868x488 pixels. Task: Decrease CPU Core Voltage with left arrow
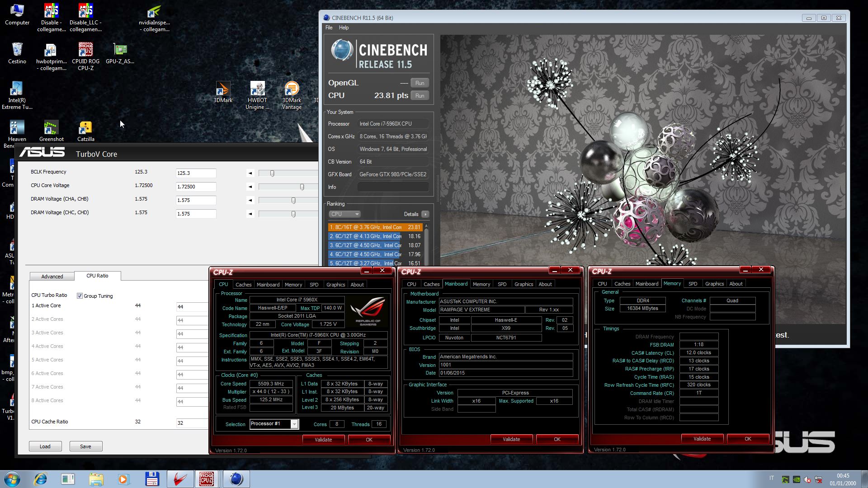pyautogui.click(x=250, y=187)
